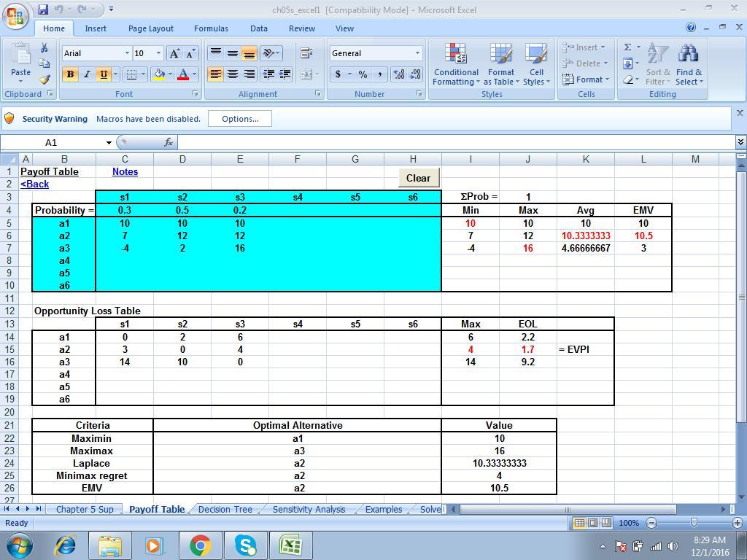Click the Wrap Text icon
This screenshot has height=560, width=747.
[306, 52]
